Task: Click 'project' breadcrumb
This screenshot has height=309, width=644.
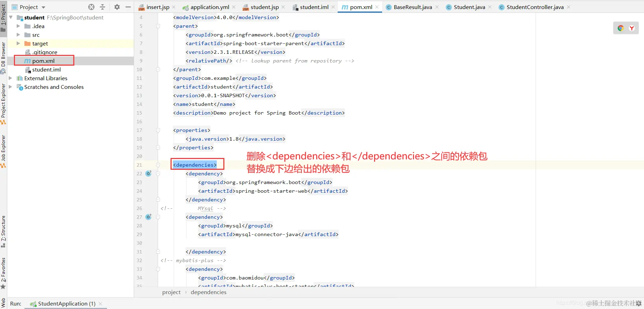Action: pos(171,292)
